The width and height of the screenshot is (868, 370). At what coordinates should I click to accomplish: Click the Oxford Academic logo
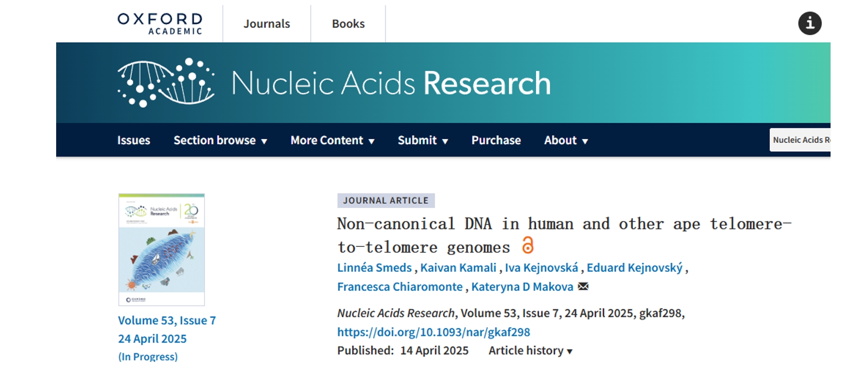[160, 24]
